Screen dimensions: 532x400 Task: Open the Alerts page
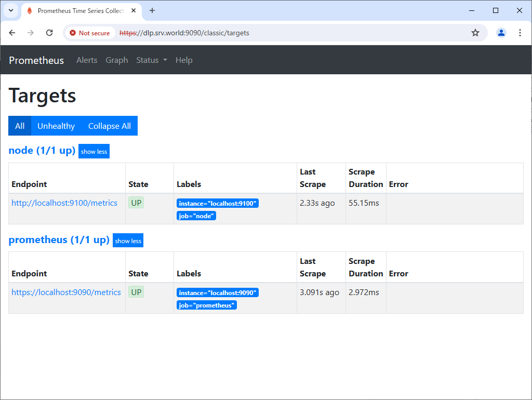coord(87,60)
